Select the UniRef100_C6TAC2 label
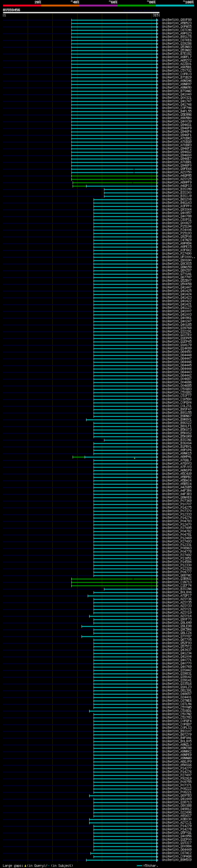197x868 pixels. click(x=177, y=853)
